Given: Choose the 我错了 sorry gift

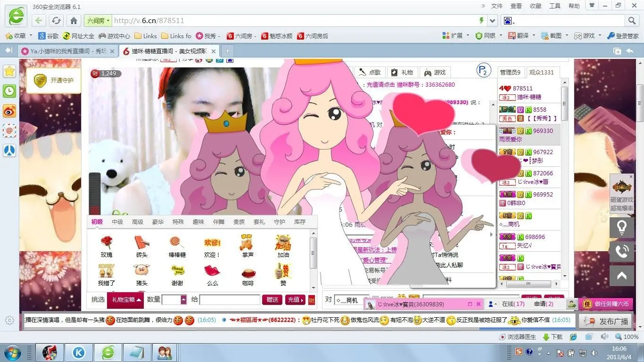Looking at the screenshot, I should 107,275.
